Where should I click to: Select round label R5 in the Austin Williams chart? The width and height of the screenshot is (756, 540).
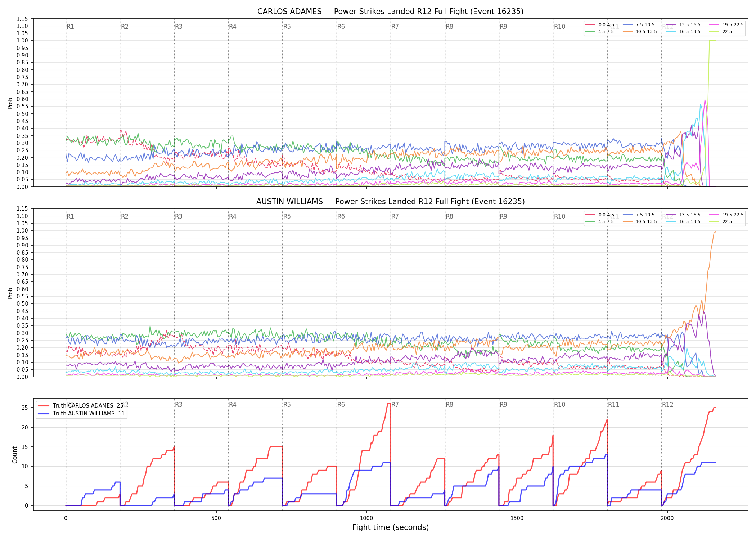[x=287, y=216]
